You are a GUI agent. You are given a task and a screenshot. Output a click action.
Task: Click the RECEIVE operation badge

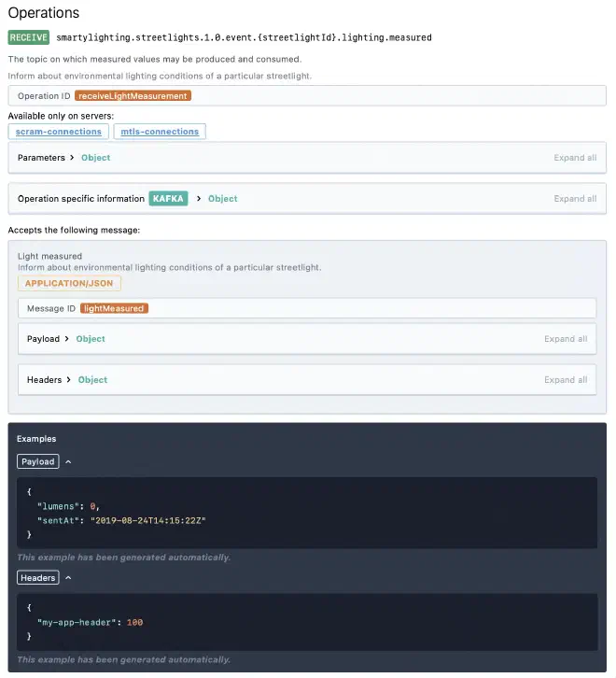coord(29,37)
